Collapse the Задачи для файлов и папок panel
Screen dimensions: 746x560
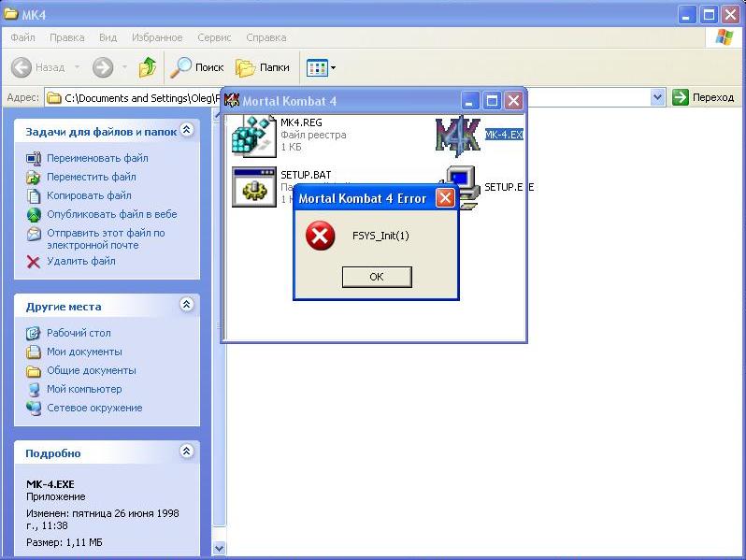[187, 129]
